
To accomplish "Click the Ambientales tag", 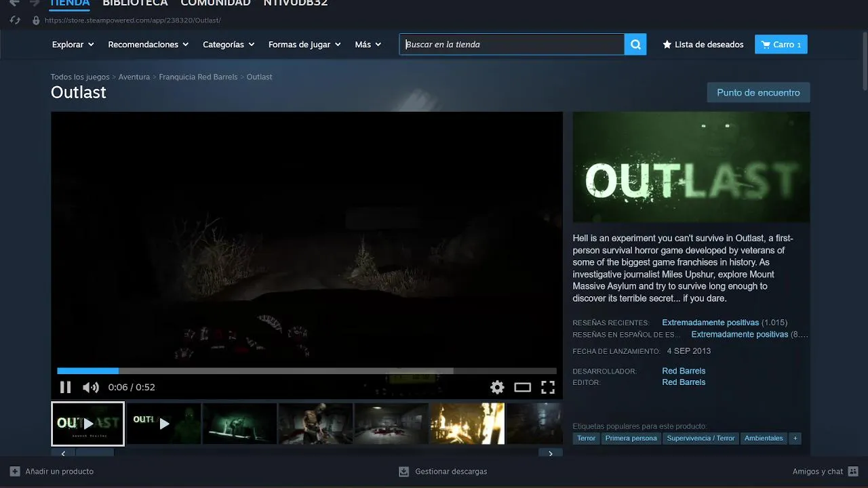I will click(x=764, y=439).
